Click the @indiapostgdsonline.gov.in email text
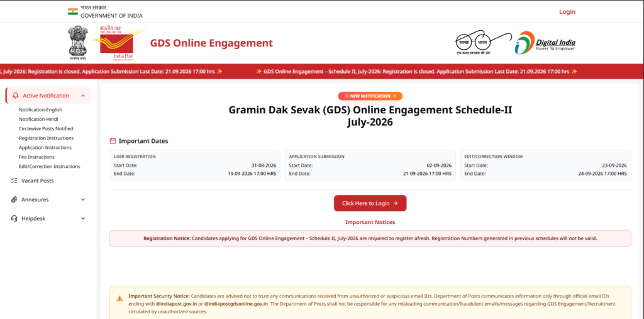Screen dimensions: 644x319 click(x=236, y=304)
